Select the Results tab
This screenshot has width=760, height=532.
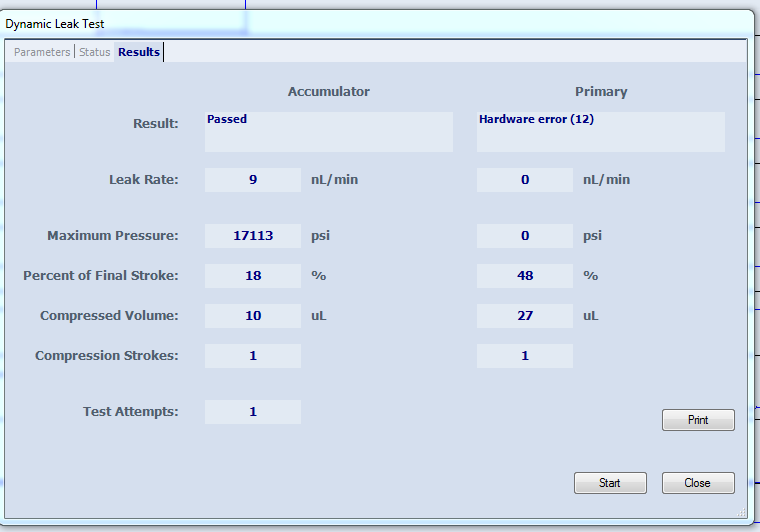click(139, 52)
